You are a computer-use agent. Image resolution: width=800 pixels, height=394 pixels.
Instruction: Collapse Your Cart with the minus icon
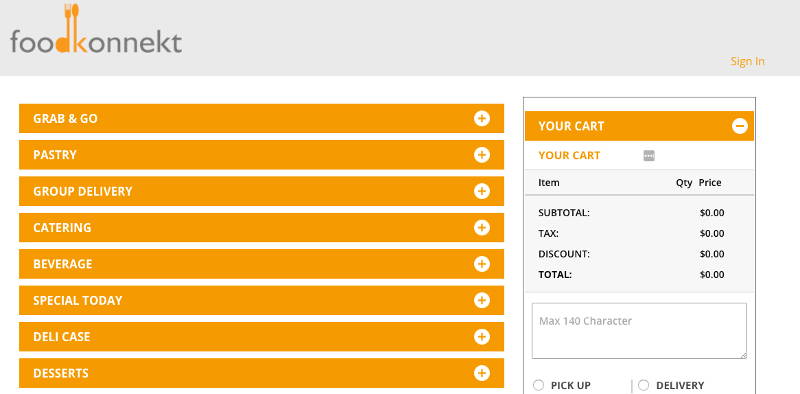(740, 126)
